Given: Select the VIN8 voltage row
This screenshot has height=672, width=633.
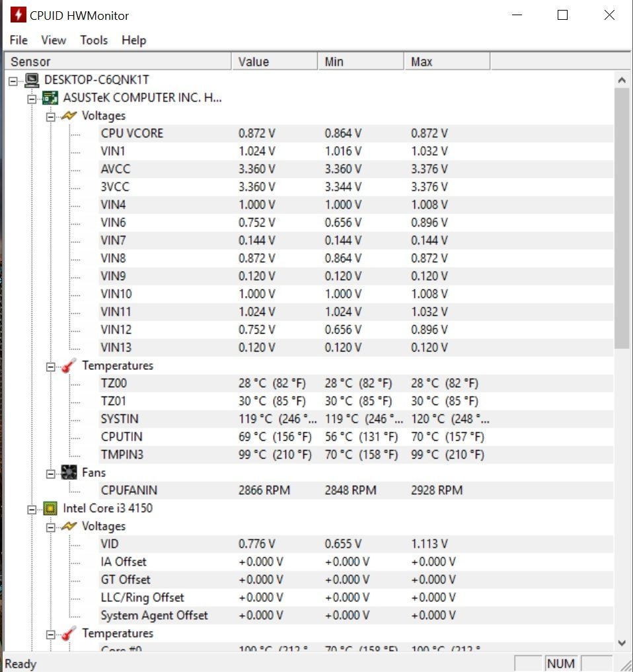Looking at the screenshot, I should coord(355,258).
